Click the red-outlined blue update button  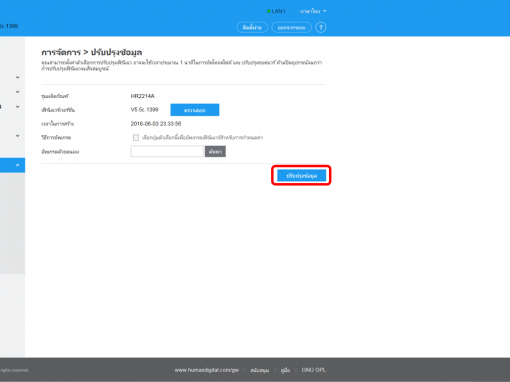(301, 176)
